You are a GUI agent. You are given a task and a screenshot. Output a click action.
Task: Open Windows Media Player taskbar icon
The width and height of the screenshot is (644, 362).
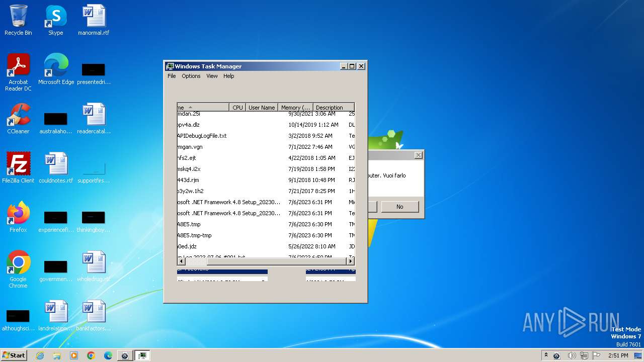click(x=74, y=355)
